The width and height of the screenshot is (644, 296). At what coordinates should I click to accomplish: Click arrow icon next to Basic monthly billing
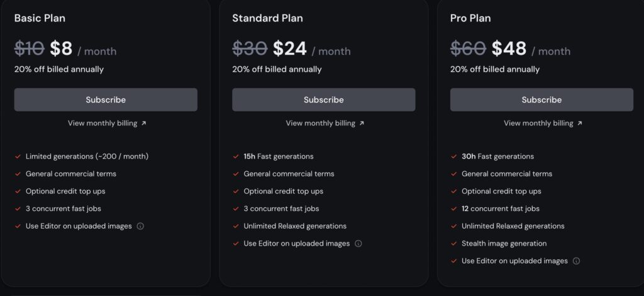tap(144, 123)
